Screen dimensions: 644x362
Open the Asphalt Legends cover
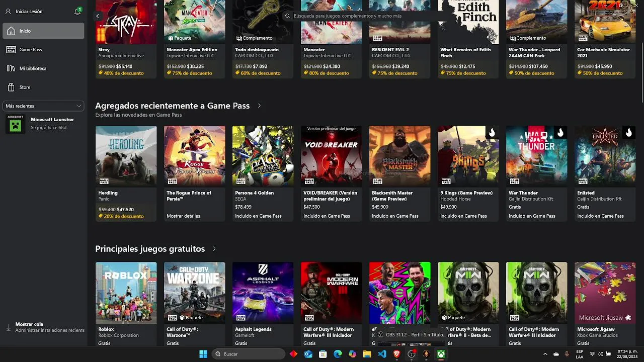pyautogui.click(x=263, y=293)
